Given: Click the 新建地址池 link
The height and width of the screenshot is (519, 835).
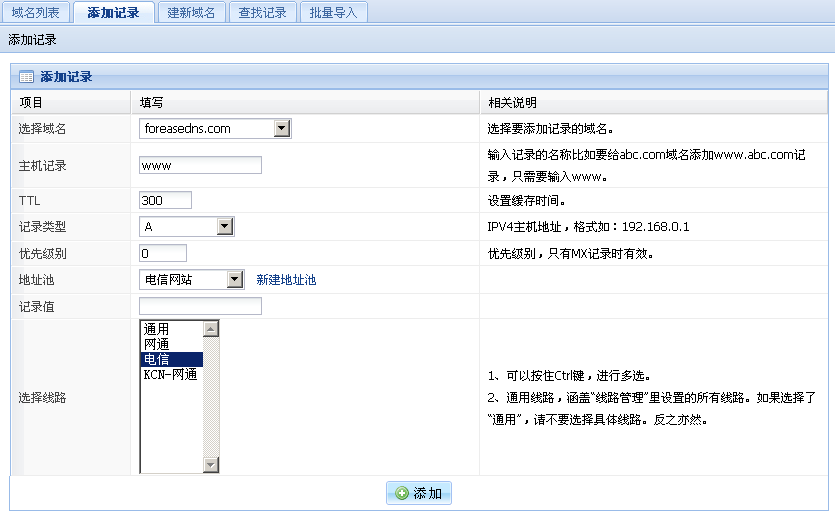Looking at the screenshot, I should (x=286, y=280).
